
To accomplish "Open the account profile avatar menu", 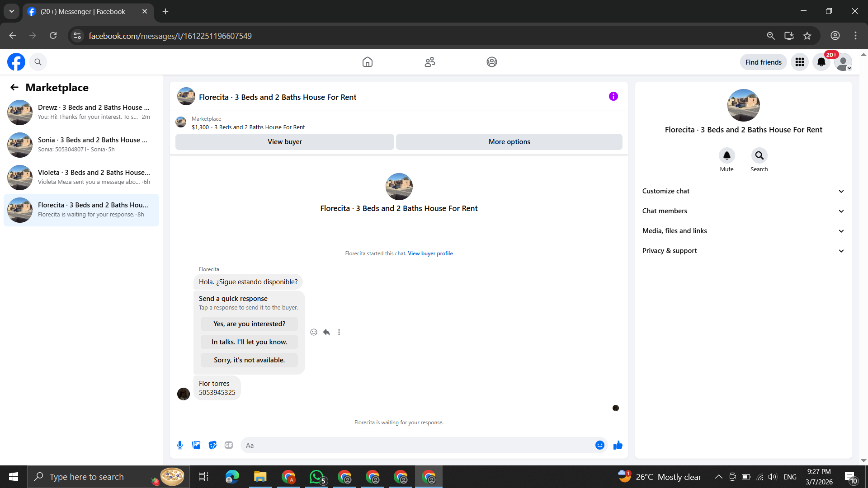I will click(x=843, y=62).
